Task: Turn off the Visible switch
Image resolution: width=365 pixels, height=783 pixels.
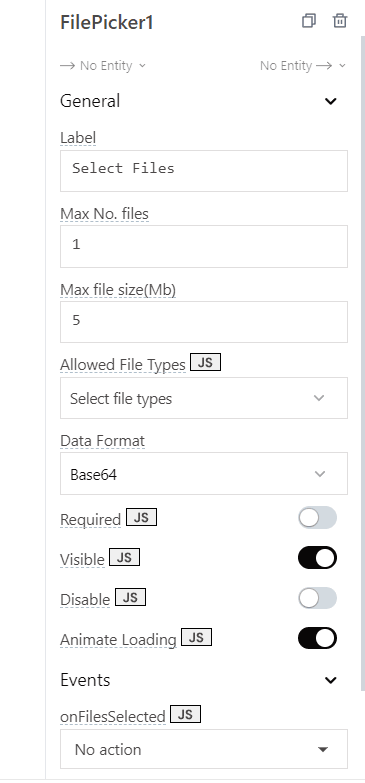Action: tap(318, 558)
